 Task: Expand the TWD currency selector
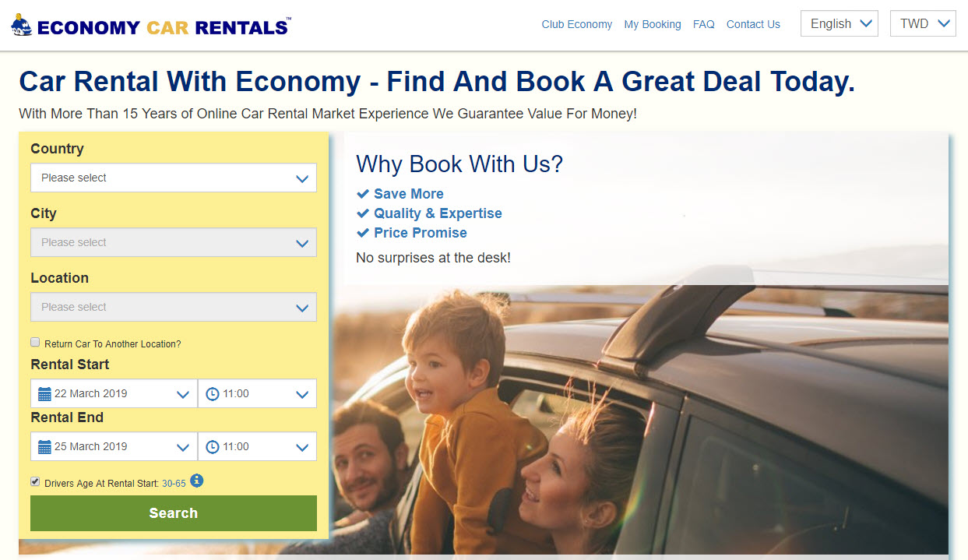pos(922,24)
